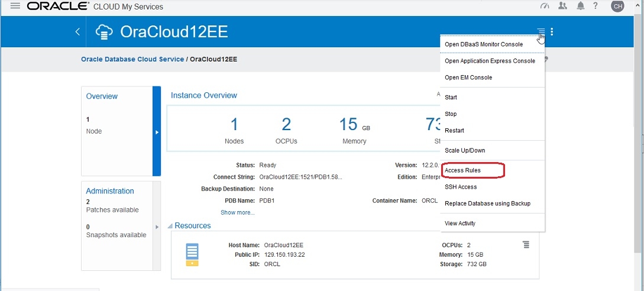Click the Instance Overview heading

[203, 95]
